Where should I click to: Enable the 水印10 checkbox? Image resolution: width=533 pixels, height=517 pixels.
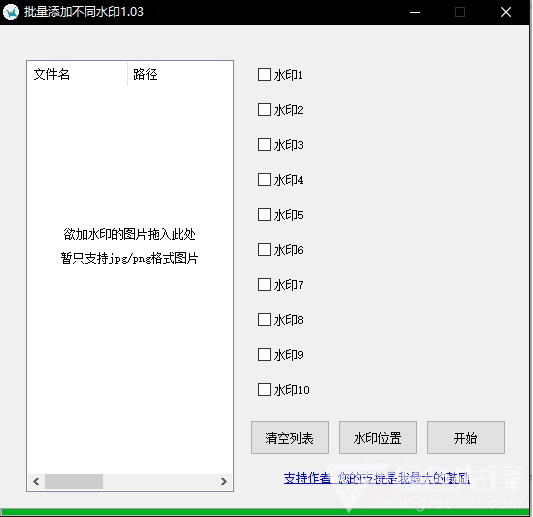(x=264, y=390)
